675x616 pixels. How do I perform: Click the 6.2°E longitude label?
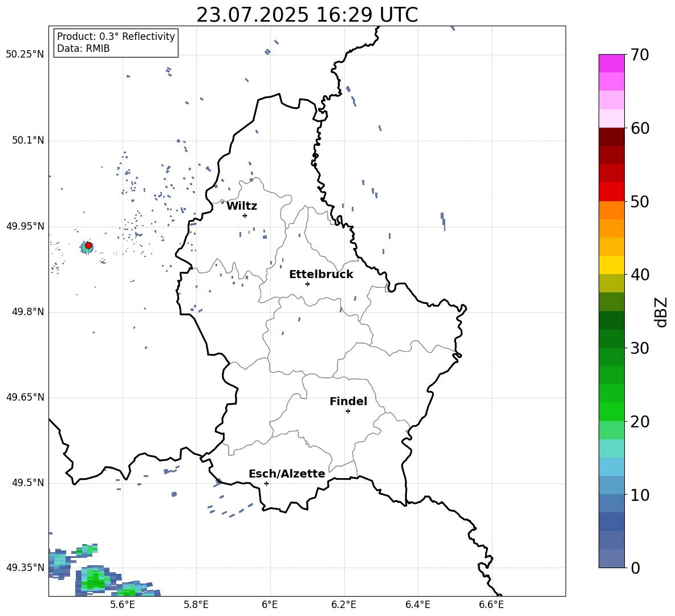pos(344,605)
